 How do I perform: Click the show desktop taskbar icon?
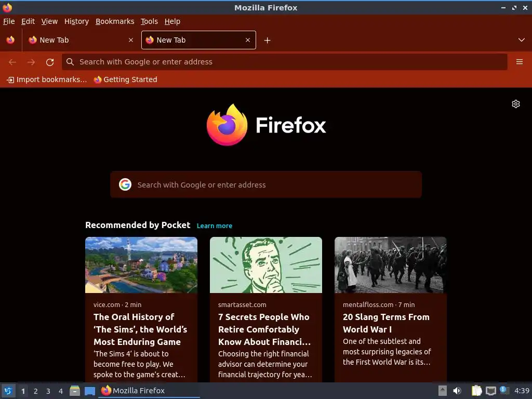(x=89, y=391)
